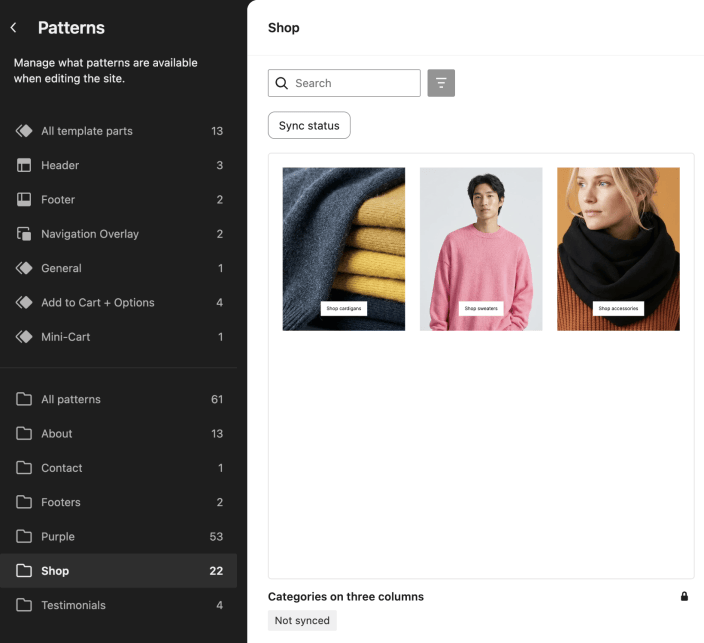Click the All patterns folder icon
Viewport: 704px width, 643px height.
pyautogui.click(x=24, y=399)
